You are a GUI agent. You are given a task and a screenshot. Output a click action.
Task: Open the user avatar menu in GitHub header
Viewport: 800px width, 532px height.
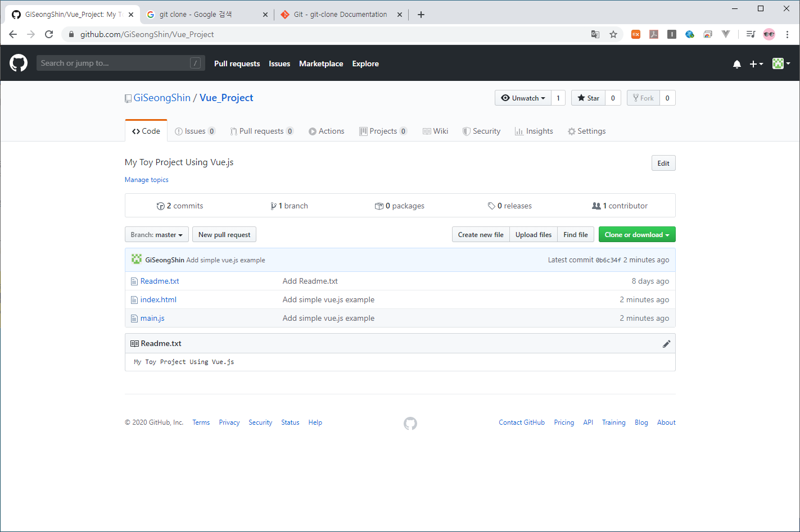pyautogui.click(x=781, y=63)
